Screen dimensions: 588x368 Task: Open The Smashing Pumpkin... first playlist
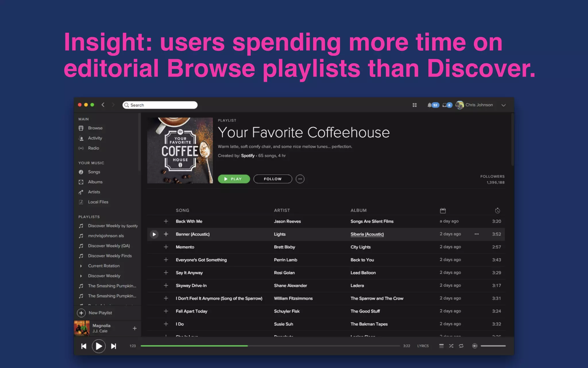pos(112,286)
